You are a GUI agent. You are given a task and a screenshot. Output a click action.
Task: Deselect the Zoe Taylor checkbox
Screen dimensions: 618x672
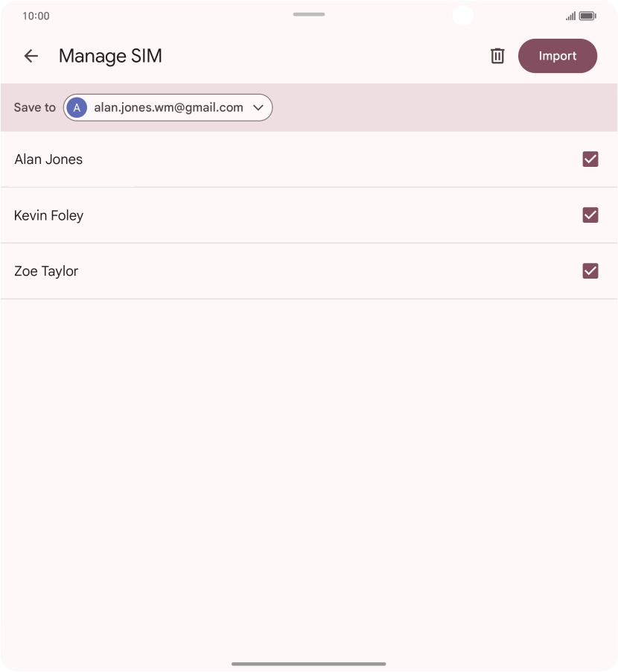[x=590, y=270]
